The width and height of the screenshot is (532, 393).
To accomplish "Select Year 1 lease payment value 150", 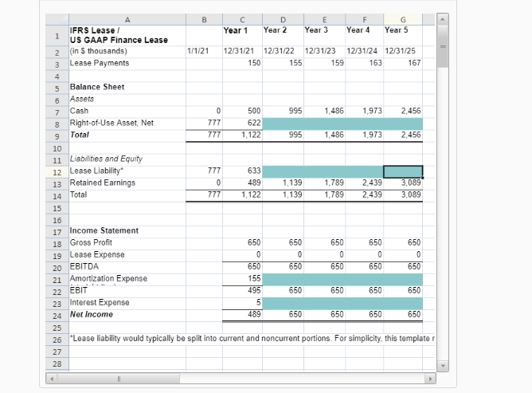I will coord(242,64).
